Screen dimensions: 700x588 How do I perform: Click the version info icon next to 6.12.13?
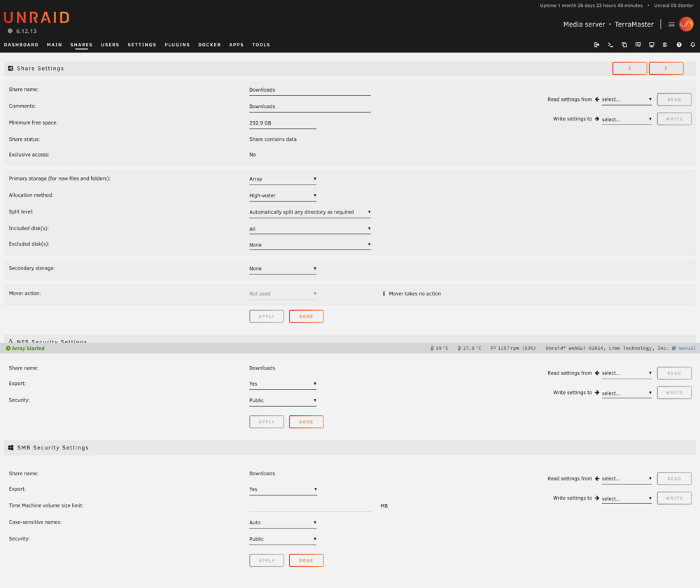pos(10,31)
